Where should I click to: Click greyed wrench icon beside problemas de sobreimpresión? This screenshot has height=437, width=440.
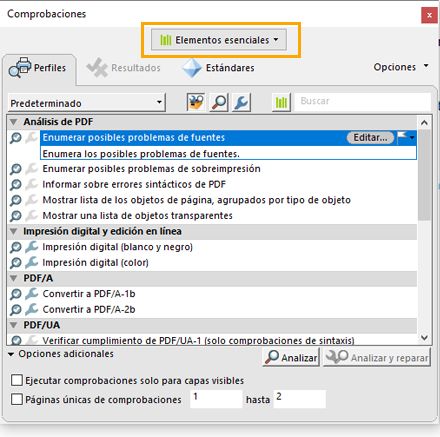32,168
